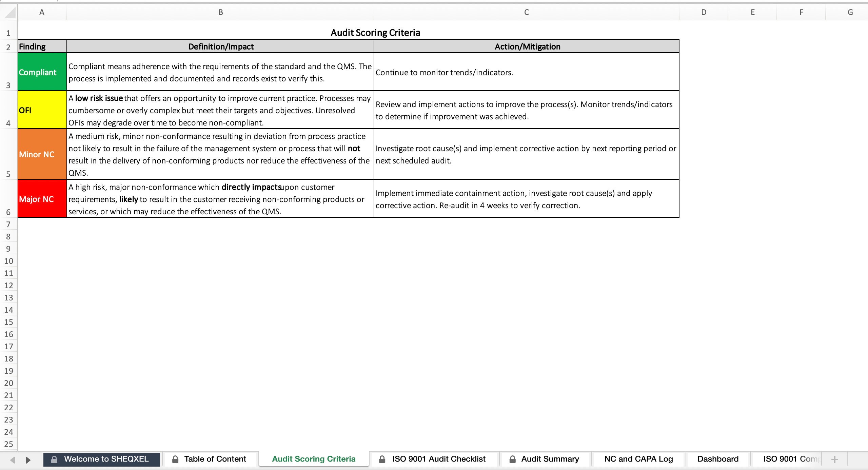Select all cells via the corner triangle
868x470 pixels.
coord(8,12)
